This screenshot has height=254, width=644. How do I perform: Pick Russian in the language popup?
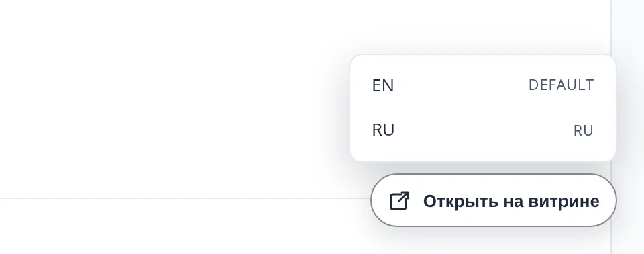pos(482,130)
